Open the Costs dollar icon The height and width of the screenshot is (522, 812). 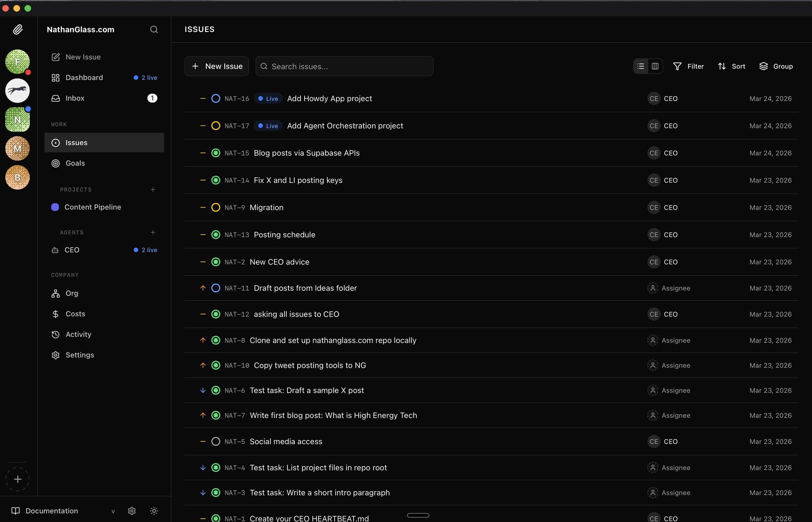pyautogui.click(x=55, y=314)
